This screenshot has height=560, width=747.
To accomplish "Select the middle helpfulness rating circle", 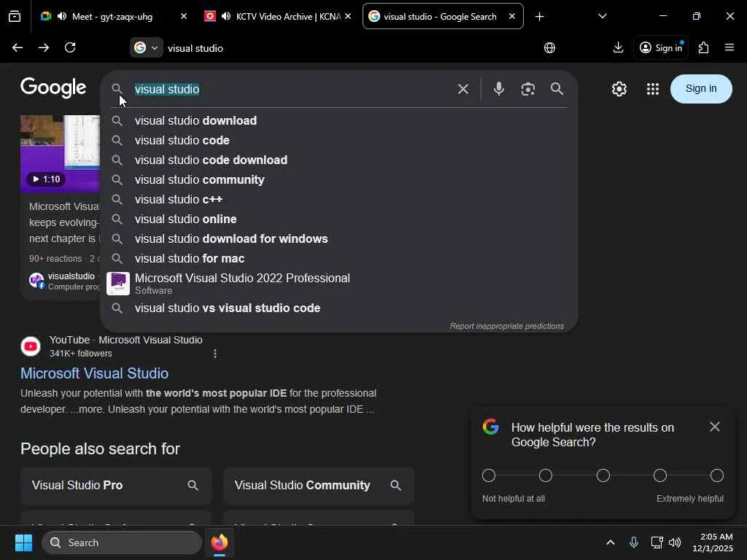I will [x=603, y=475].
